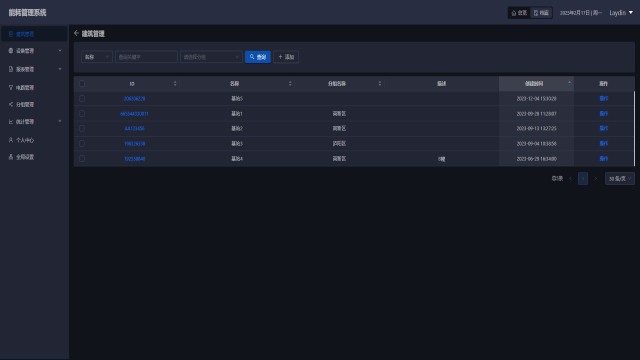Expand 报表管理 submenu with its chevron
The image size is (640, 360).
pos(60,69)
